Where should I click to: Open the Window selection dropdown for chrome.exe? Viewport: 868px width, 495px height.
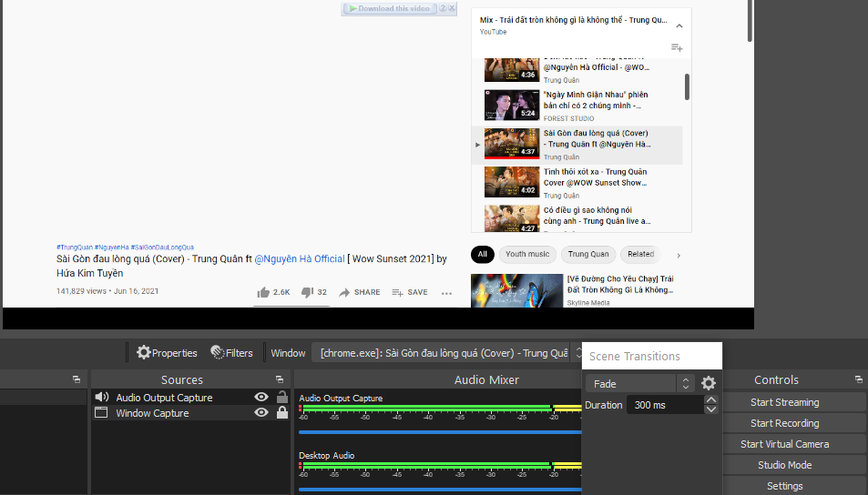click(x=447, y=353)
